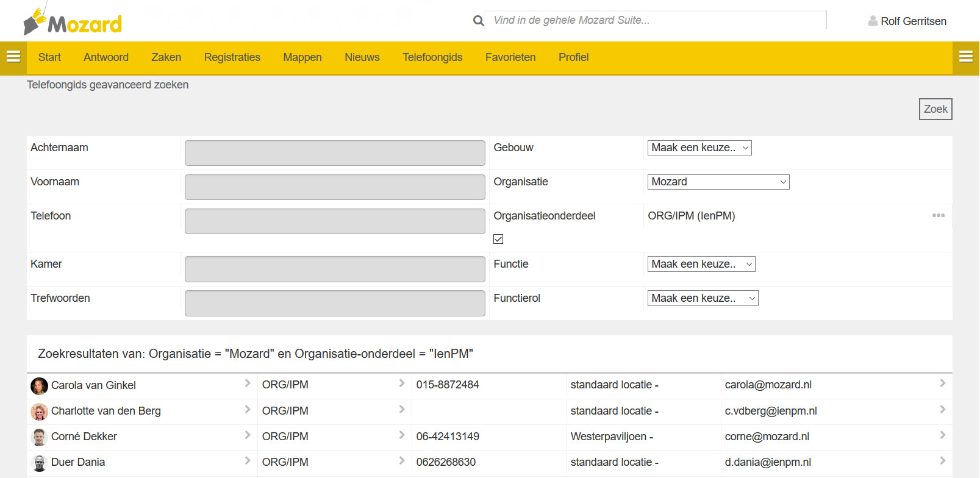The height and width of the screenshot is (478, 980).
Task: Open the Nieuws menu
Action: click(362, 57)
